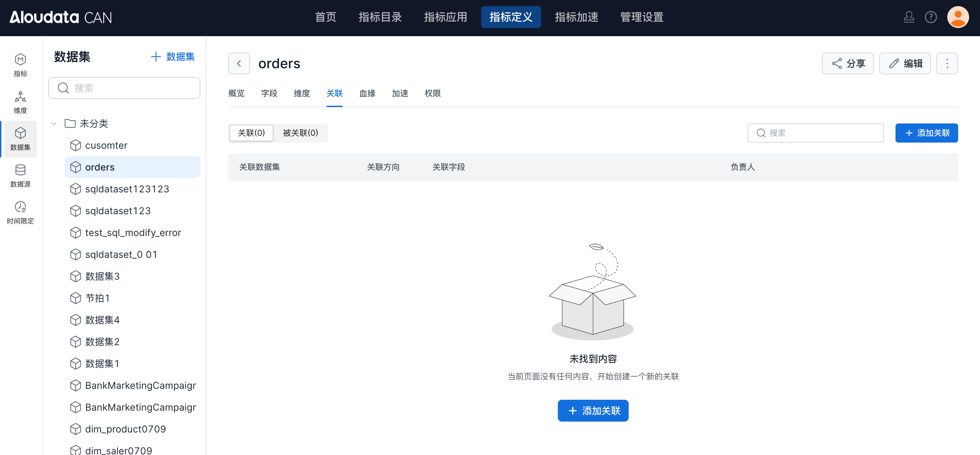Click the dataset search field in sidebar
The width and height of the screenshot is (980, 455).
point(124,88)
